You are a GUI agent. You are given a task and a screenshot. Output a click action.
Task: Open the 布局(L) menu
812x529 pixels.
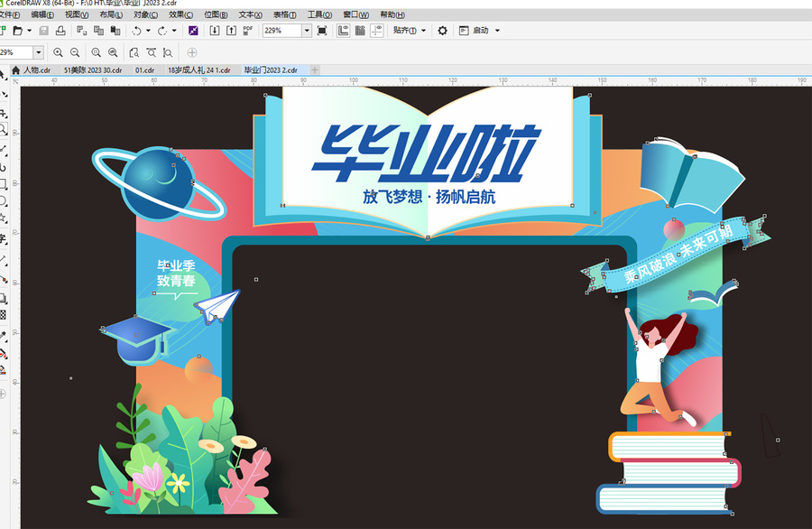tap(111, 15)
